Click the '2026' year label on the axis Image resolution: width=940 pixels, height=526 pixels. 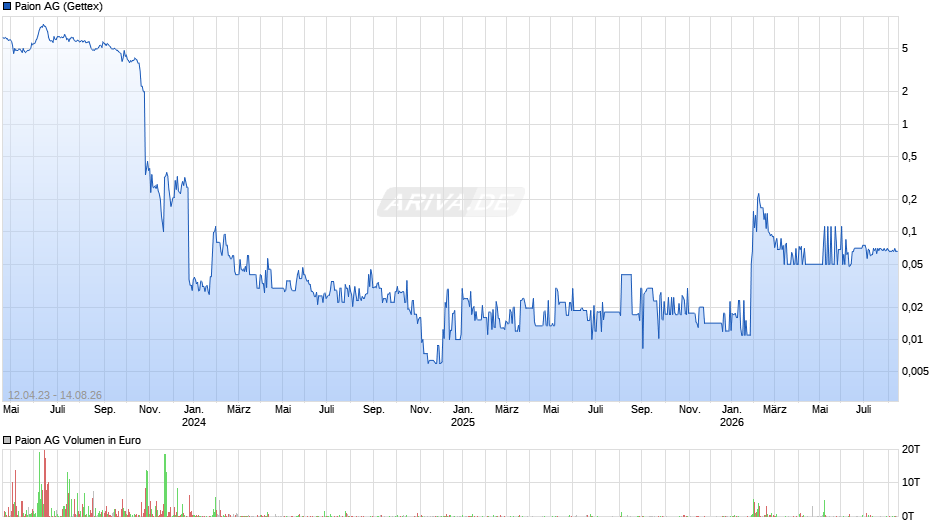click(x=732, y=422)
